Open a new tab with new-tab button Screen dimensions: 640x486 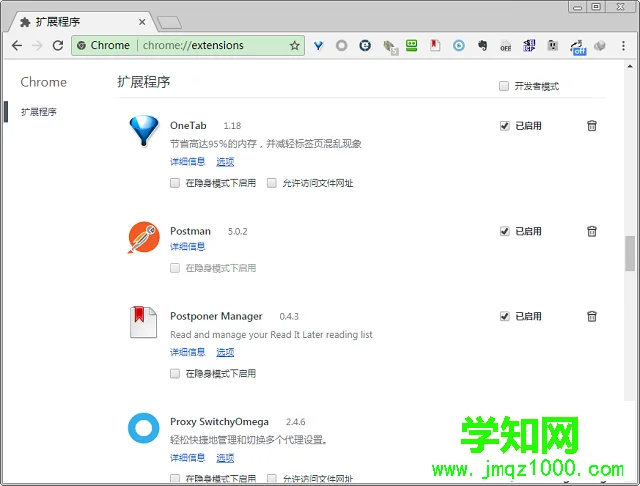coord(169,23)
